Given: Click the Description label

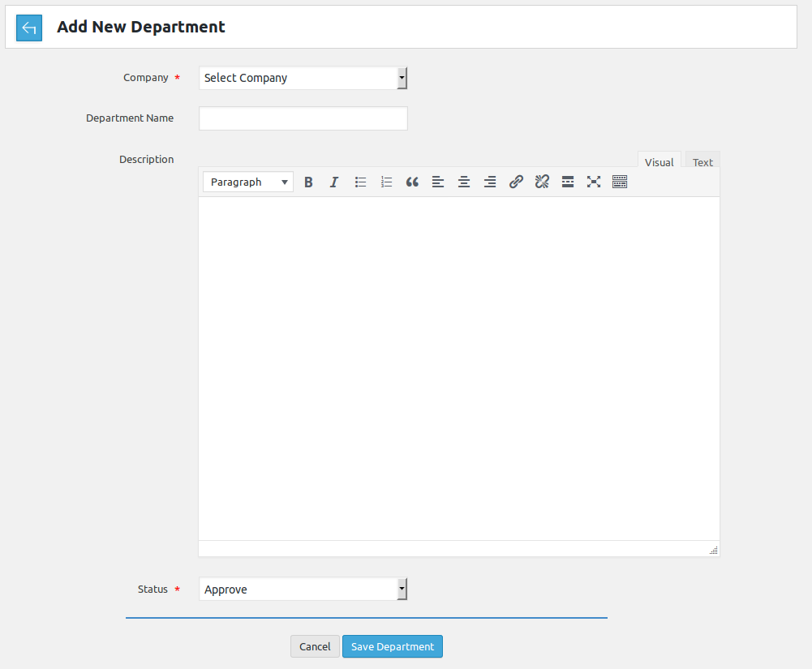Looking at the screenshot, I should tap(147, 160).
